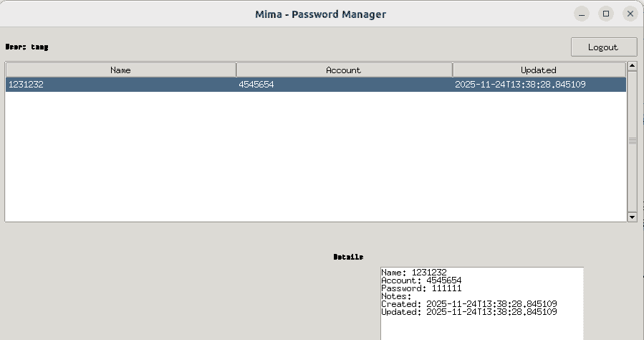Viewport: 644px width, 340px height.
Task: Sort entries by the Name column header
Action: (120, 70)
